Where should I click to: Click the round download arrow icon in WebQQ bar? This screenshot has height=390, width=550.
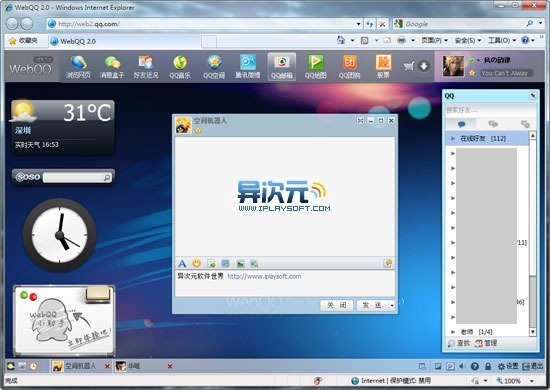424,66
